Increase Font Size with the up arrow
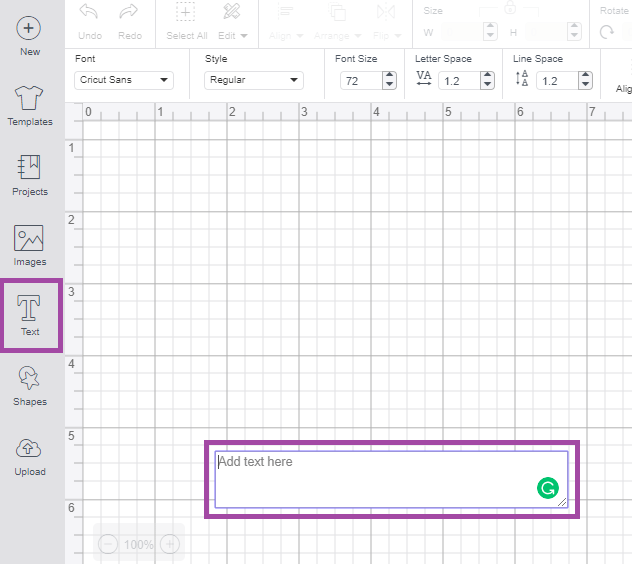Viewport: 632px width, 564px height. (x=389, y=76)
